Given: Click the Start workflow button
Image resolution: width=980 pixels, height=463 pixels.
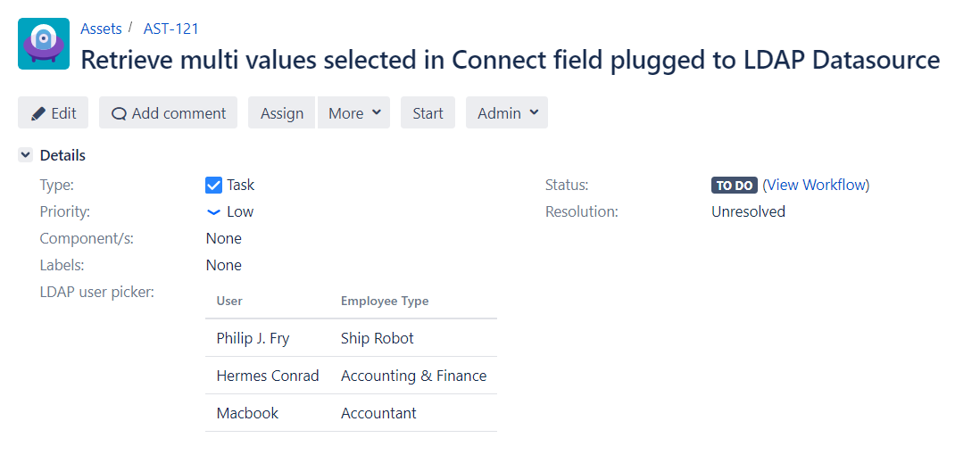Looking at the screenshot, I should click(x=428, y=113).
